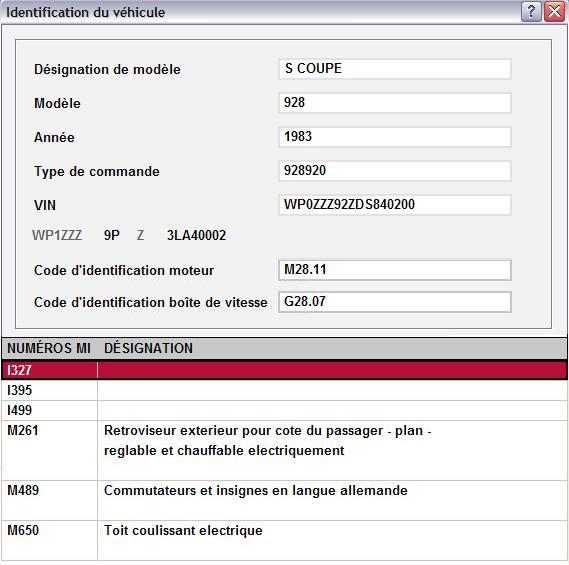The image size is (569, 565).
Task: Click the DÉSIGNATION column header
Action: click(332, 348)
